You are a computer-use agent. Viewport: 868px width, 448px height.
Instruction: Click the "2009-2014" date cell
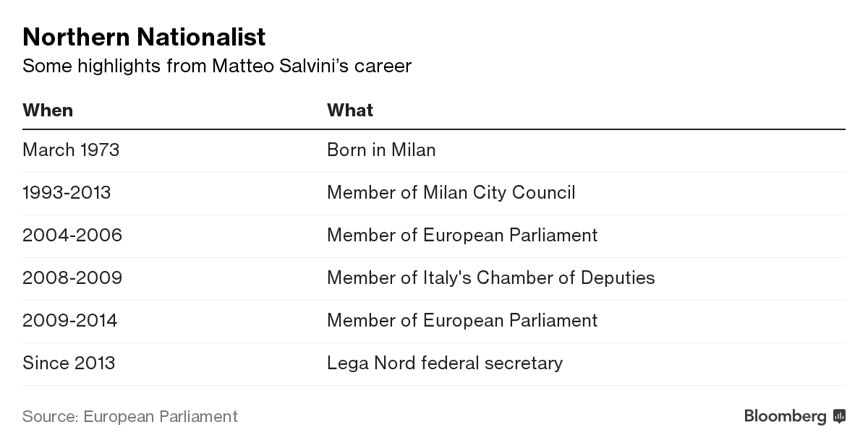(x=69, y=320)
